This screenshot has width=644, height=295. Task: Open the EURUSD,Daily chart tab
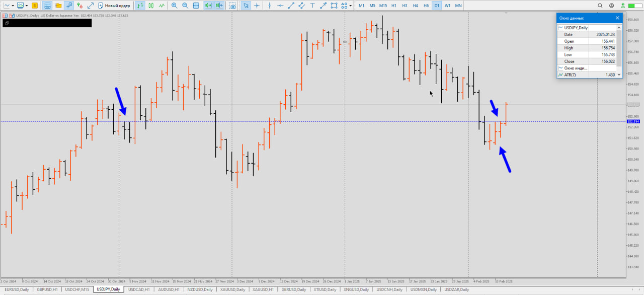pos(17,289)
